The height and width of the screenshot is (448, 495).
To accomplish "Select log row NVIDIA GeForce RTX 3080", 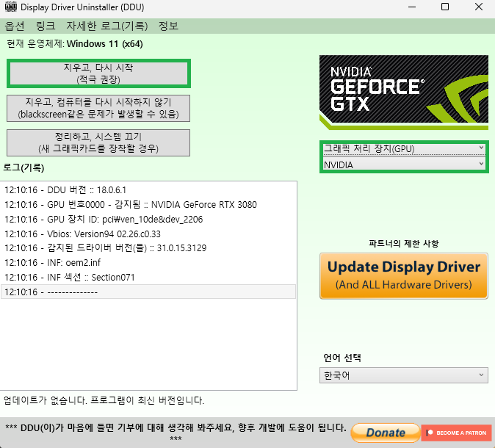I will 148,205.
